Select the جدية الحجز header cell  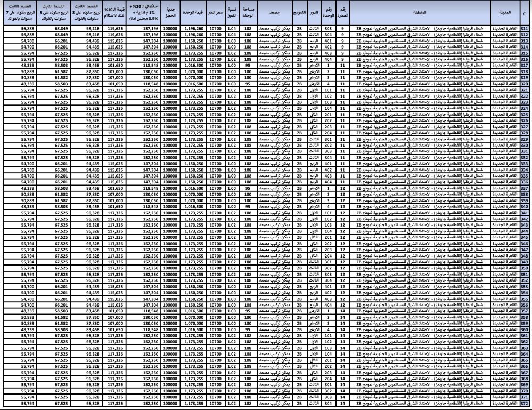170,12
